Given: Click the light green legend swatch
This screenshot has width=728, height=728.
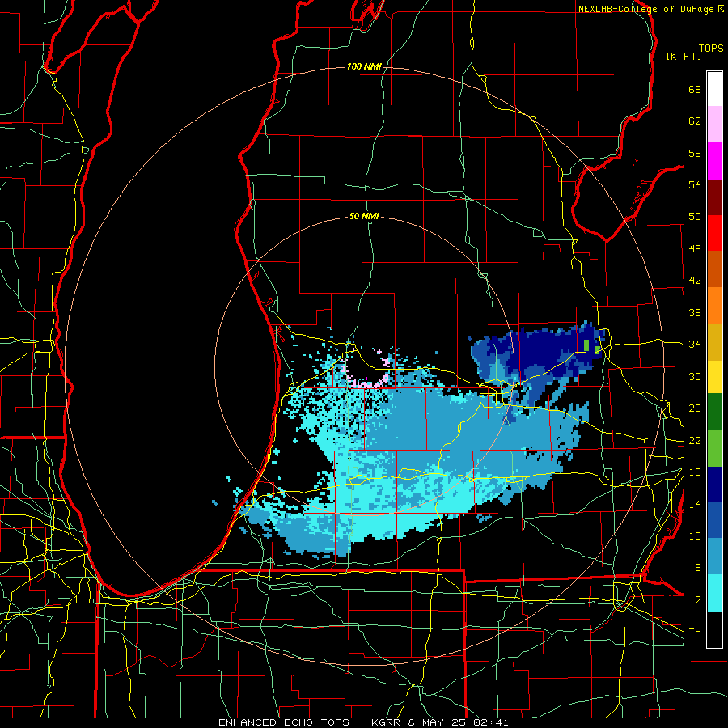Looking at the screenshot, I should tap(714, 448).
